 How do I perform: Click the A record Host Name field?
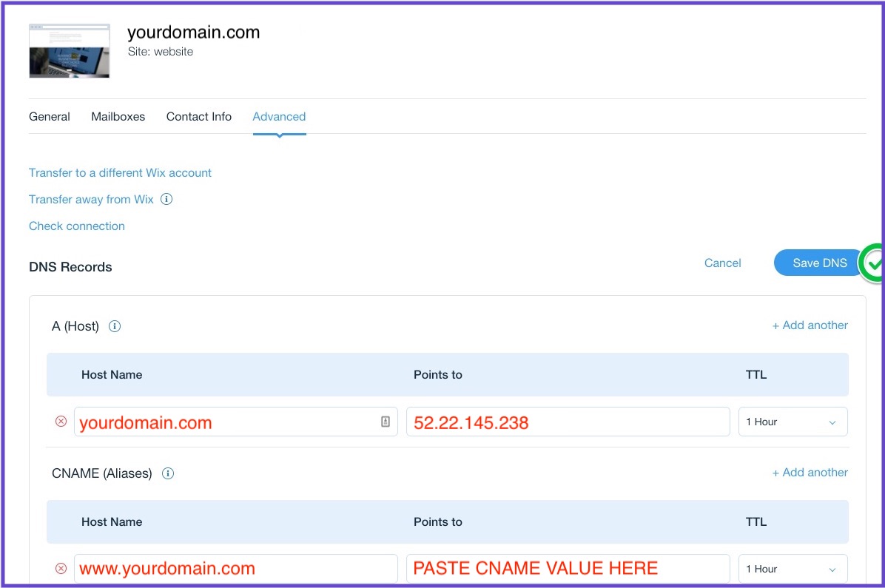(x=236, y=422)
